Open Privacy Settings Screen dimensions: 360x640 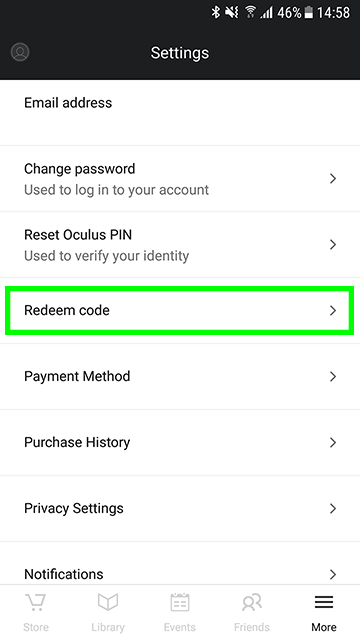180,509
